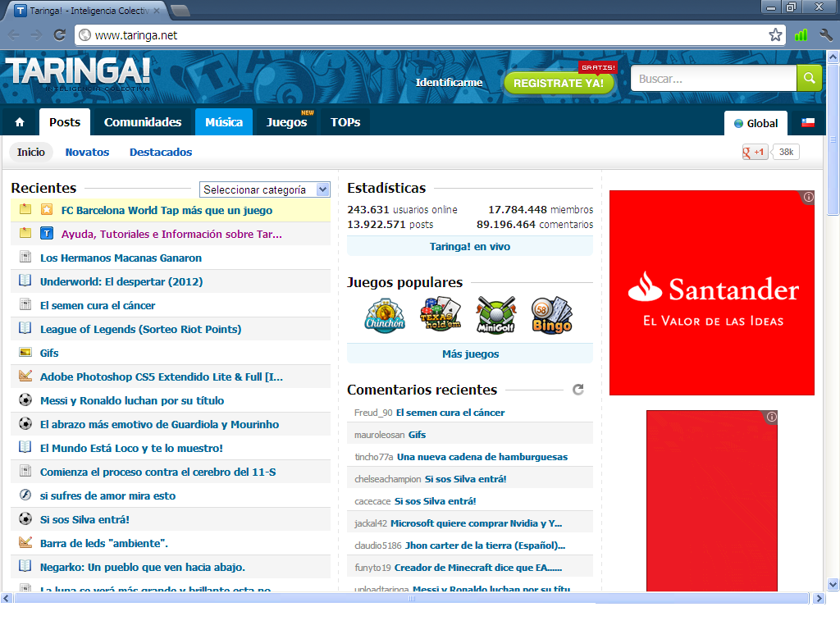840x630 pixels.
Task: Open the MiniGolf game icon
Action: [x=496, y=316]
